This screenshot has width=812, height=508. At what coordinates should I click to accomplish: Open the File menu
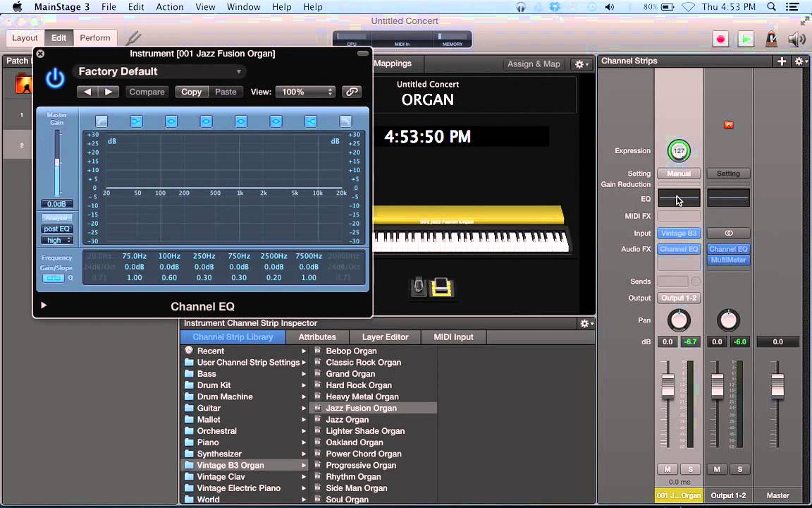click(109, 7)
